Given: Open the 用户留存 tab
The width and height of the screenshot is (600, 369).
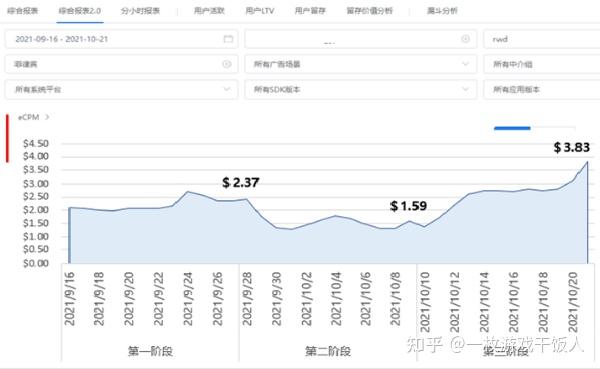Looking at the screenshot, I should tap(310, 11).
